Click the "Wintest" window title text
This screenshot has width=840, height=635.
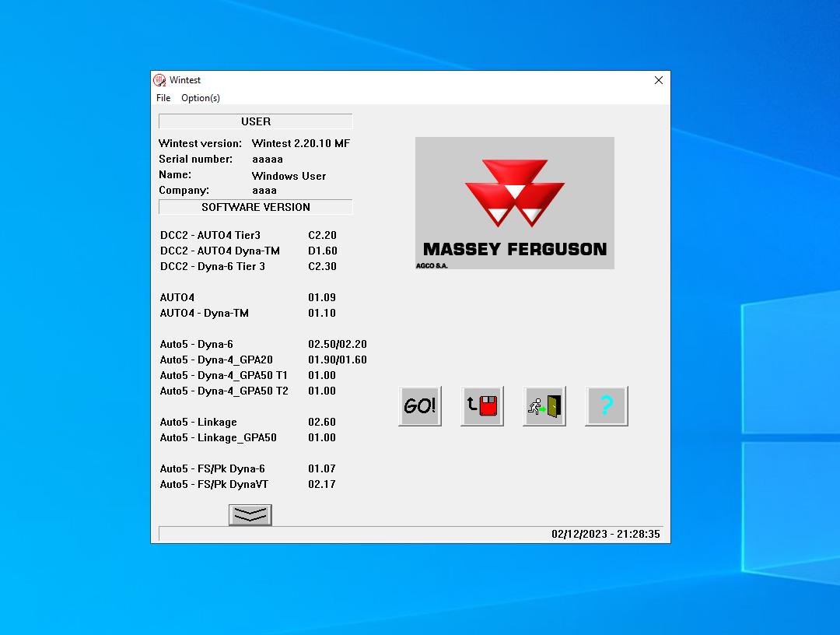pos(185,80)
